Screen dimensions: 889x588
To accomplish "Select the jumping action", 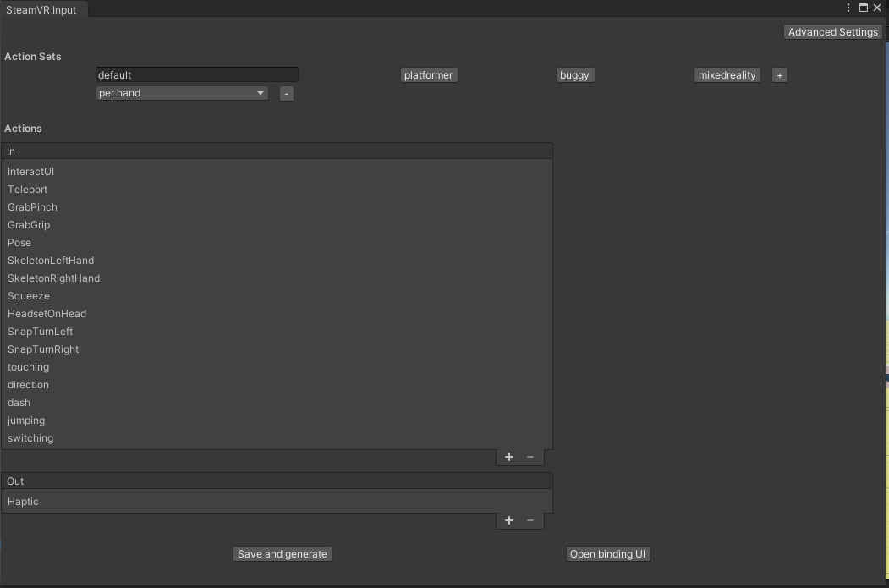I will 277,420.
